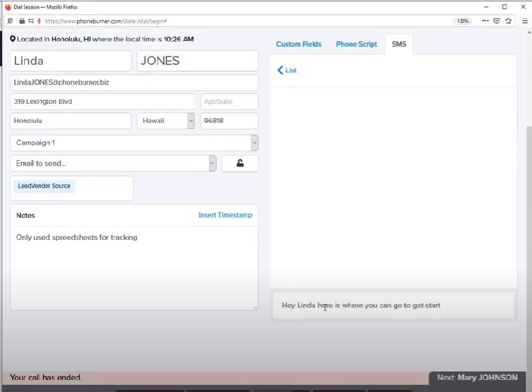Click the 'Your call has ended.' status text

click(x=46, y=377)
